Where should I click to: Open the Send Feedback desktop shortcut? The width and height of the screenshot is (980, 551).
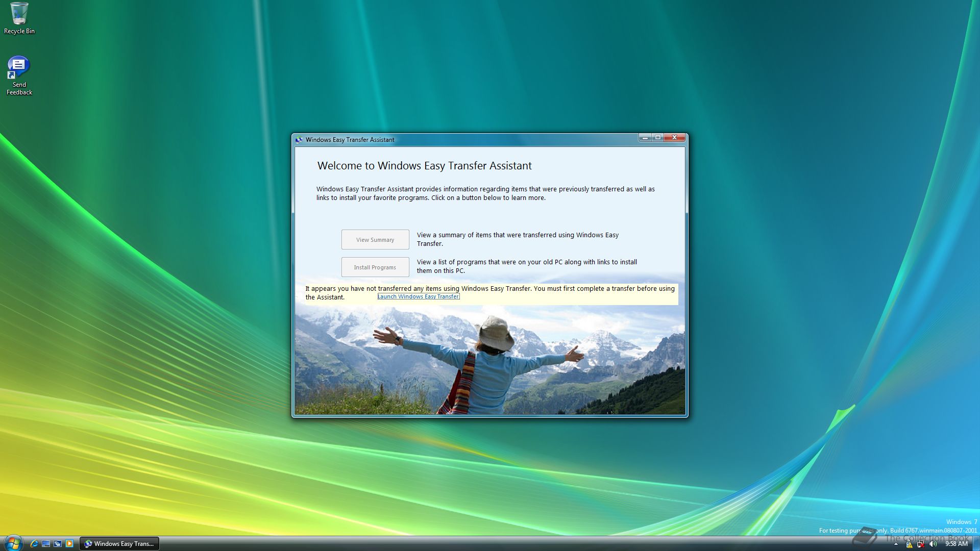19,76
